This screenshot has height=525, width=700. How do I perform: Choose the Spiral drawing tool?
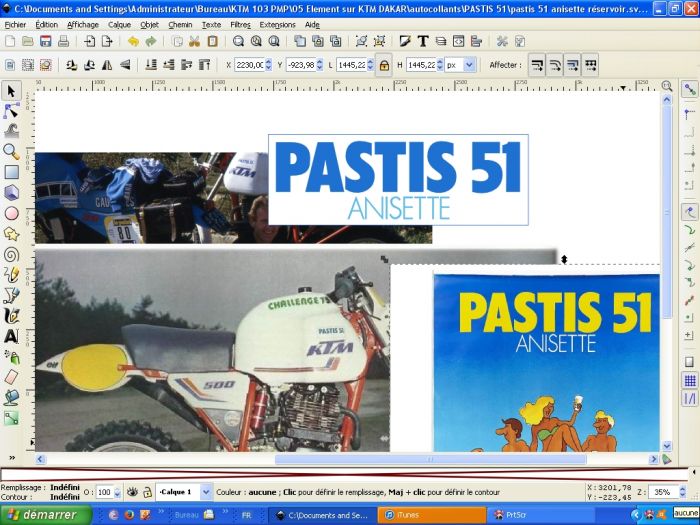tap(11, 254)
